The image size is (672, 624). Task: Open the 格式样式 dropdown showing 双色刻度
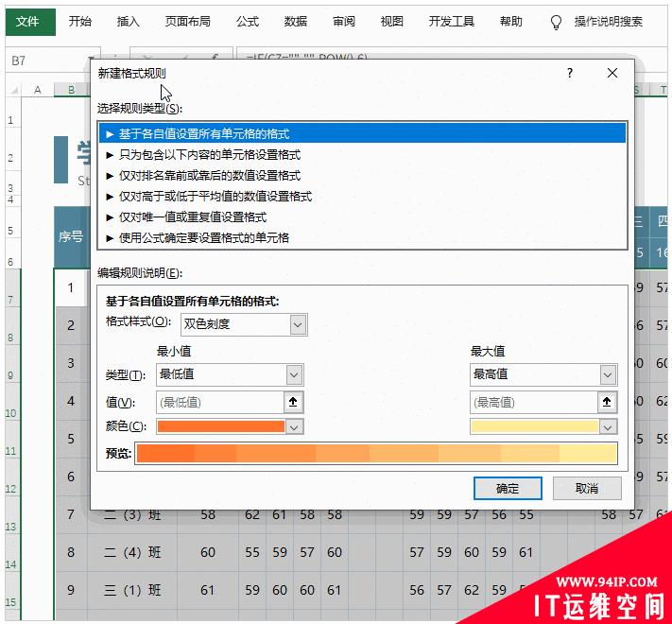pos(244,324)
